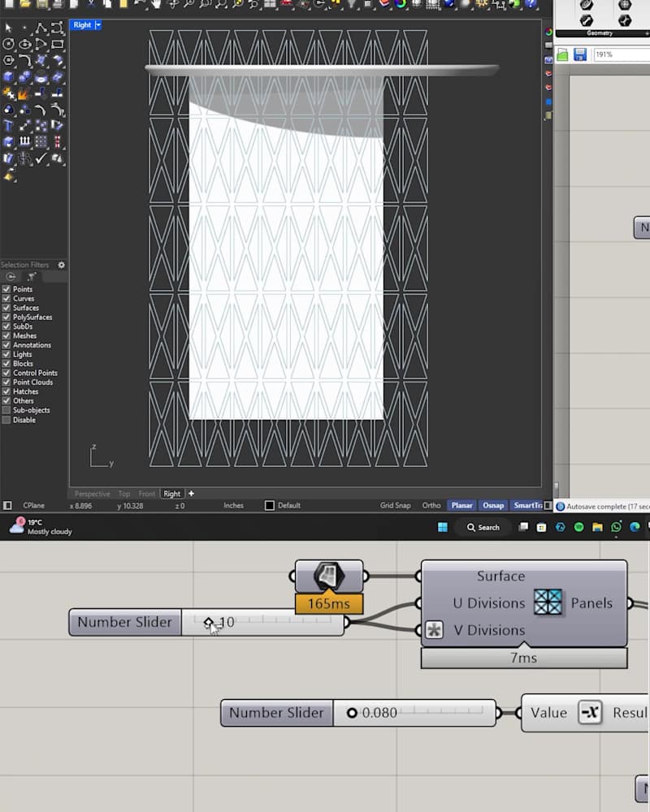Open Selection Filters settings via gear icon

coord(61,265)
